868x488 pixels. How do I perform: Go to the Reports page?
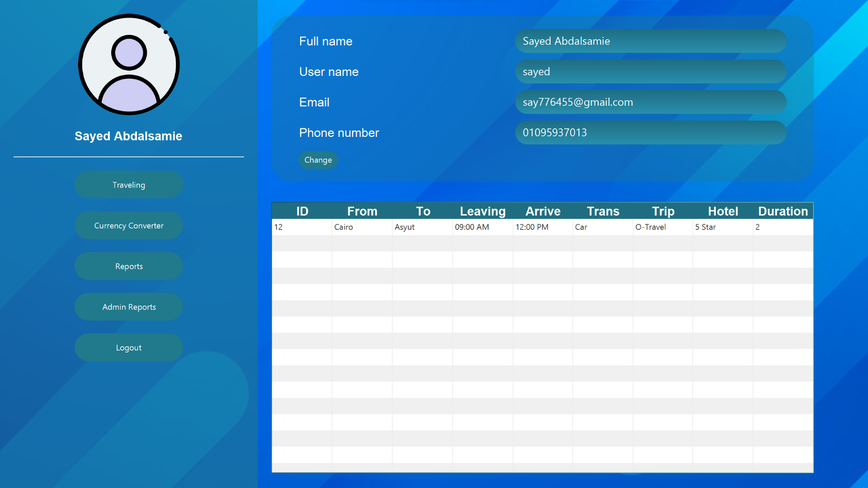[x=129, y=266]
